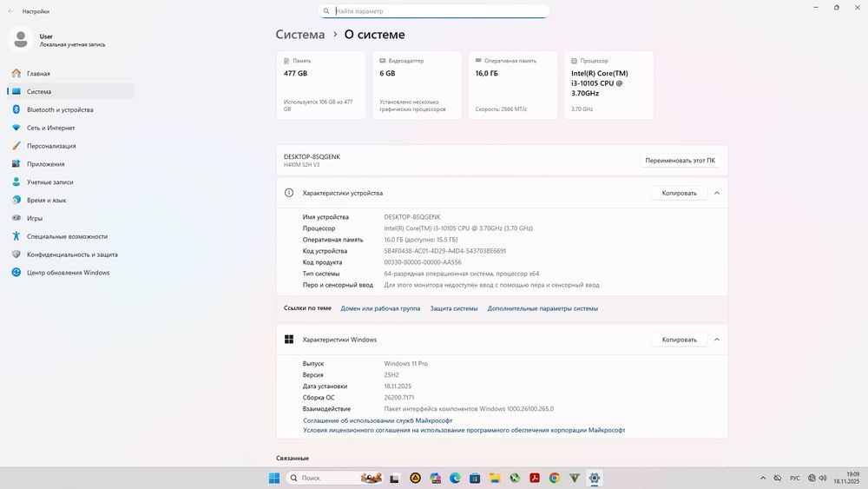Image resolution: width=868 pixels, height=489 pixels.
Task: Go to Учетные записи
Action: point(70,182)
